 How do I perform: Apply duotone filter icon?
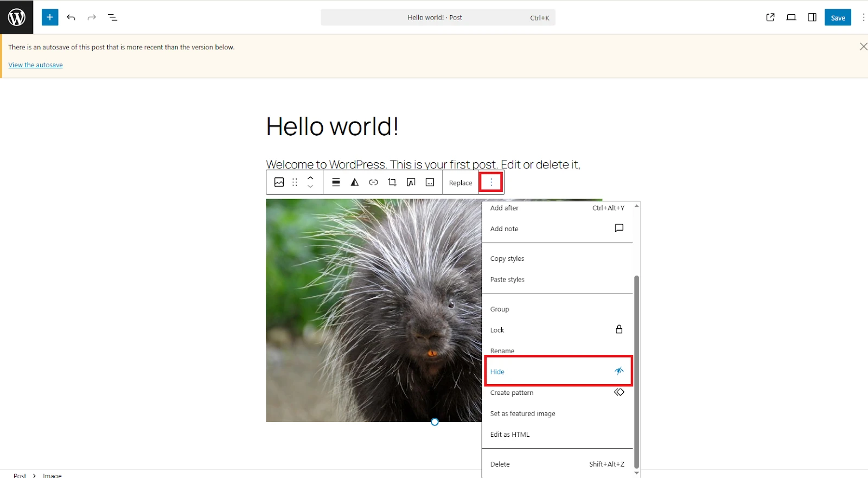point(355,182)
